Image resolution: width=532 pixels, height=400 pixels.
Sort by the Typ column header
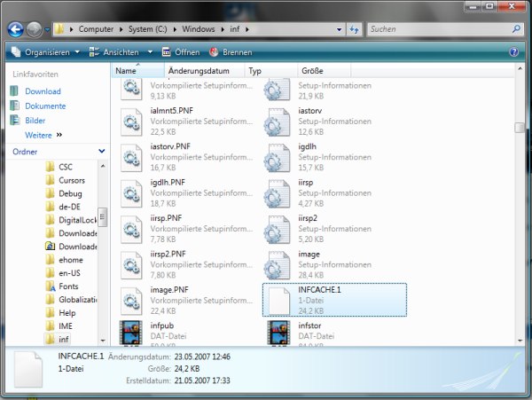pyautogui.click(x=271, y=71)
